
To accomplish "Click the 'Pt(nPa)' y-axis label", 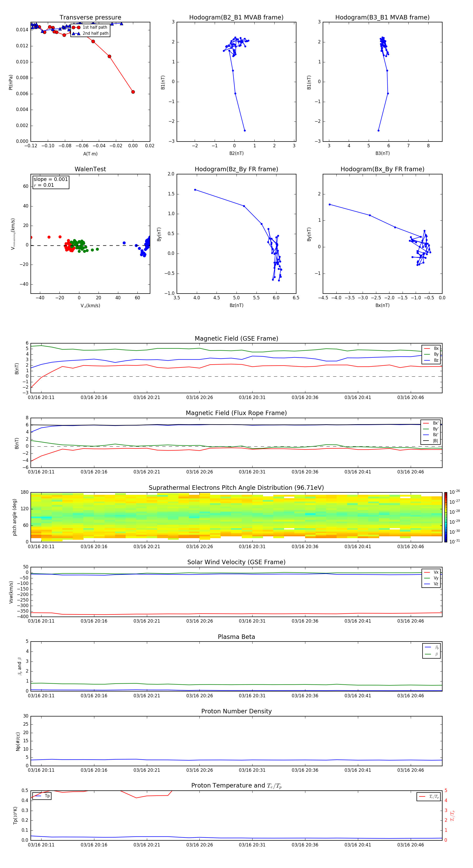I will pyautogui.click(x=11, y=82).
